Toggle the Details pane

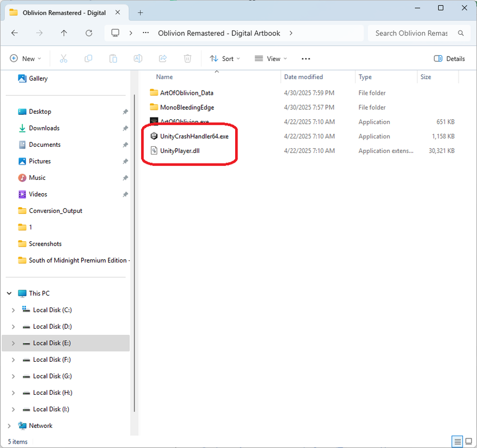450,59
